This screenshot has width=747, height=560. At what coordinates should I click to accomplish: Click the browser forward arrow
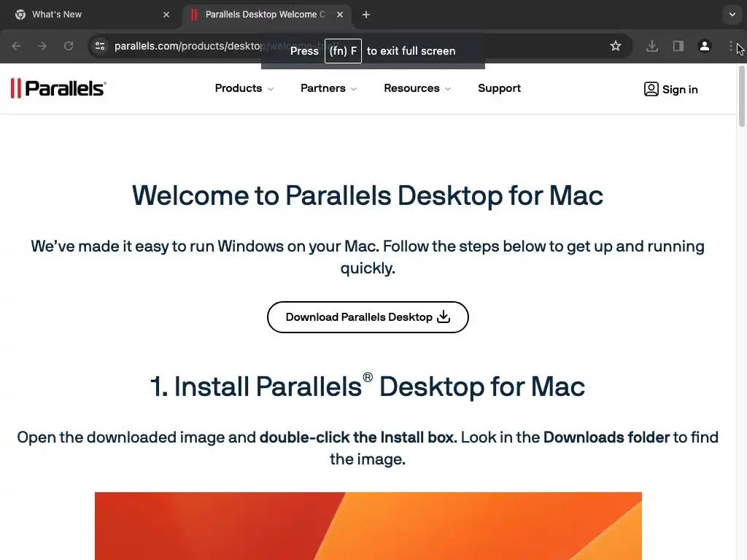click(42, 46)
